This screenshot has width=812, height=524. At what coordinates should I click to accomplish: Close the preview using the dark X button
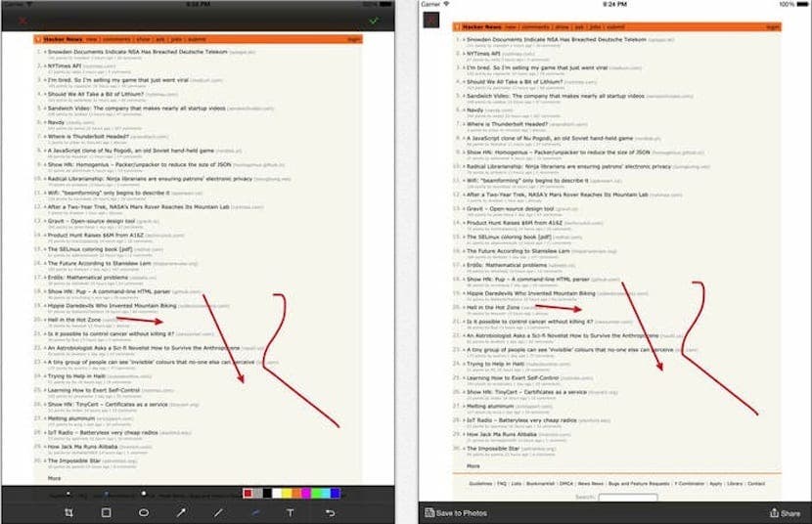tap(430, 20)
